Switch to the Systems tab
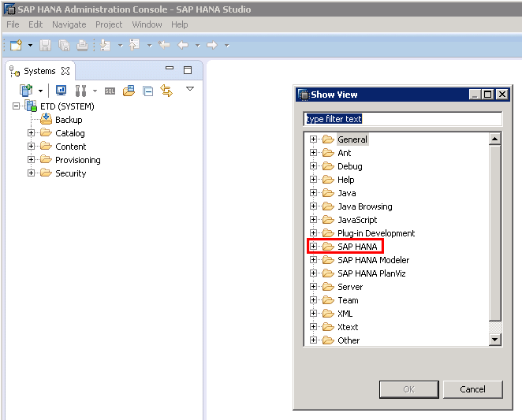The width and height of the screenshot is (522, 420). [39, 71]
